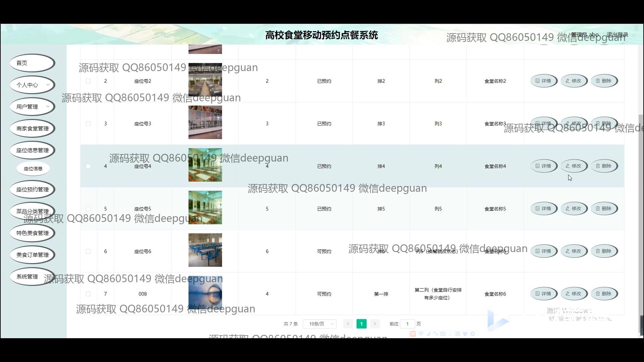This screenshot has width=644, height=362.
Task: Expand the 用户管理 sidebar menu
Action: click(32, 107)
